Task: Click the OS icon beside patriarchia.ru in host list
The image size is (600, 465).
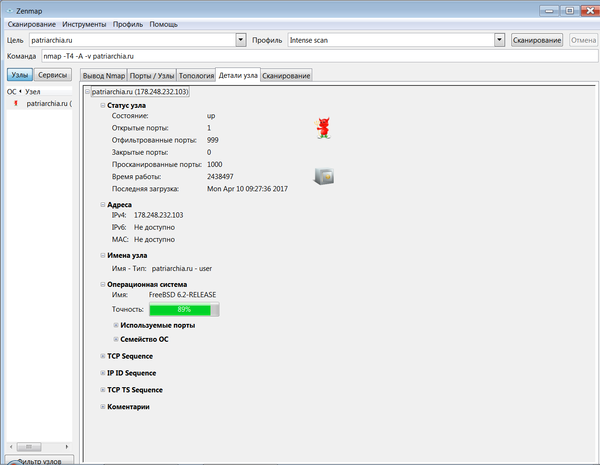Action: click(x=16, y=103)
